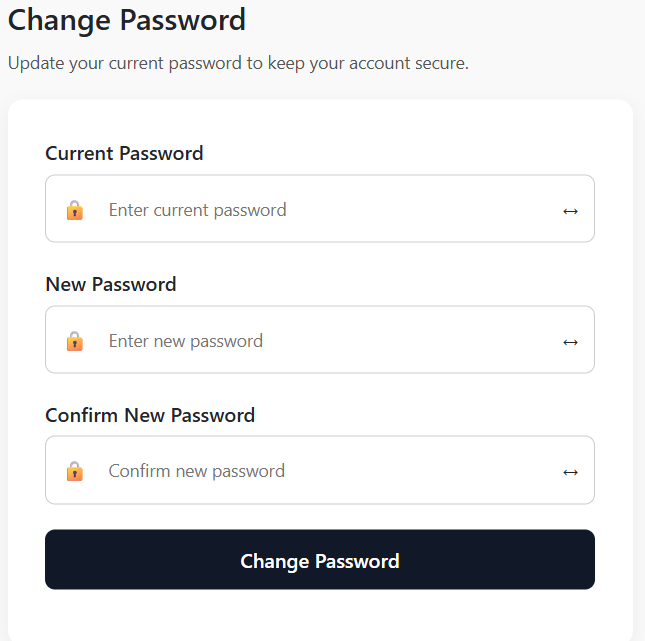
Task: Select the New Password input box
Action: [320, 339]
